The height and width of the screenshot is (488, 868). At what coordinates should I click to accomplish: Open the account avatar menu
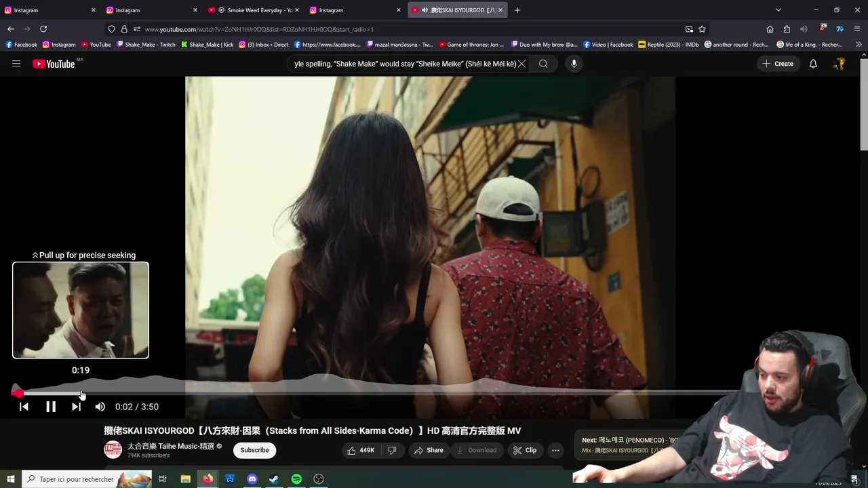pyautogui.click(x=840, y=64)
